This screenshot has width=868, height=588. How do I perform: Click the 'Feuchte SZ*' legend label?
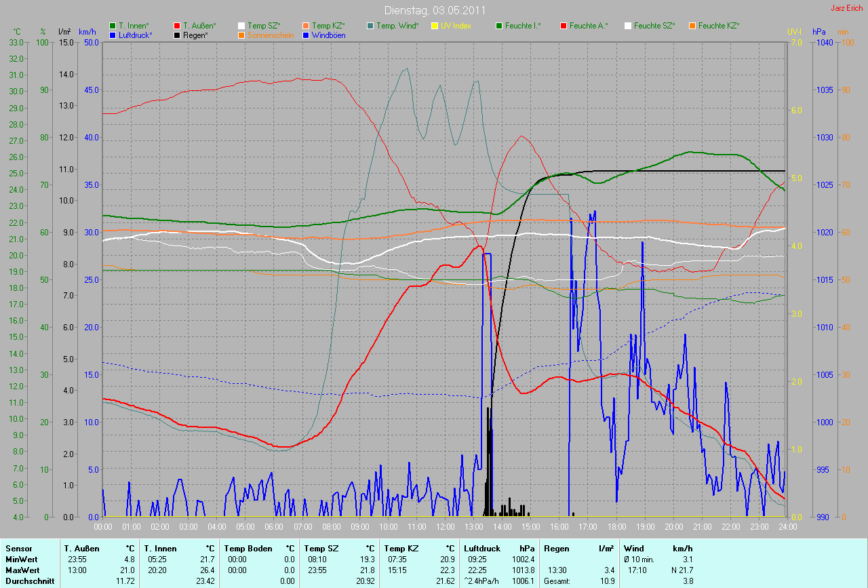click(654, 26)
